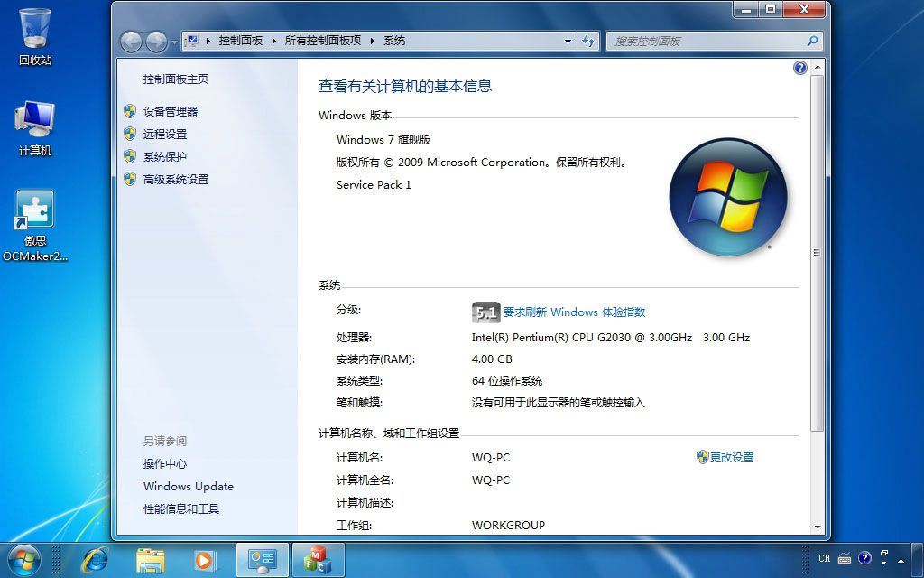Click the language bar restore/options button

pos(884,554)
